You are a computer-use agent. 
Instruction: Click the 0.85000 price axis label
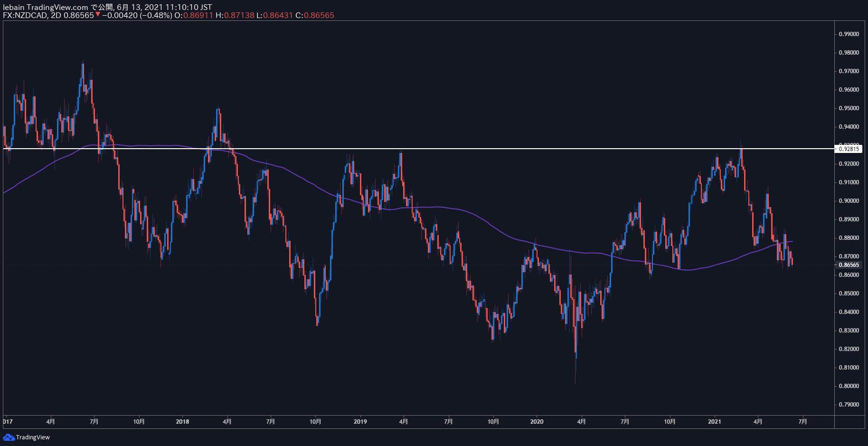tap(849, 294)
